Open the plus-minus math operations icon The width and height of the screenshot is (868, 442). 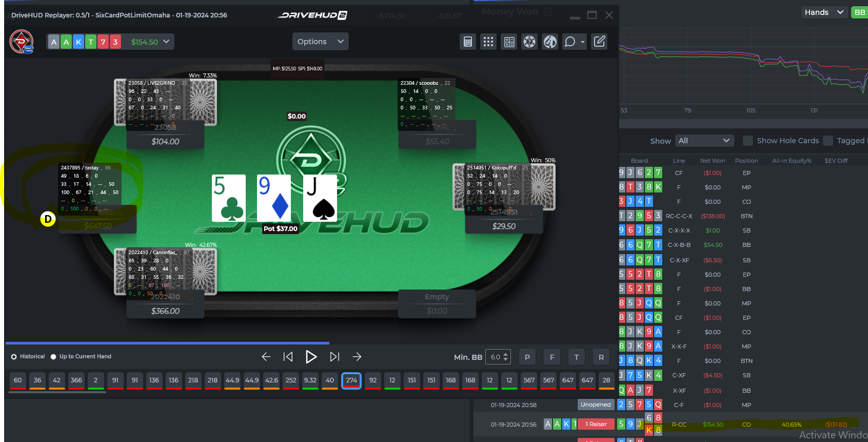pyautogui.click(x=509, y=42)
